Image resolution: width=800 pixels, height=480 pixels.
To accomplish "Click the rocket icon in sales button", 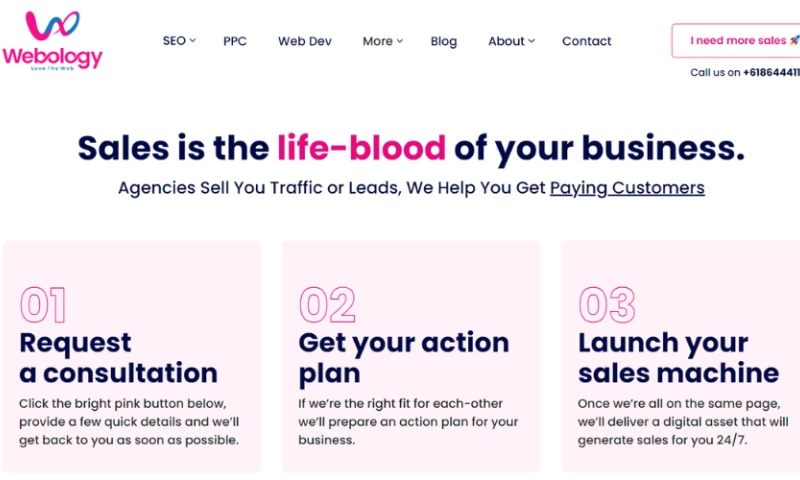I will pyautogui.click(x=794, y=41).
